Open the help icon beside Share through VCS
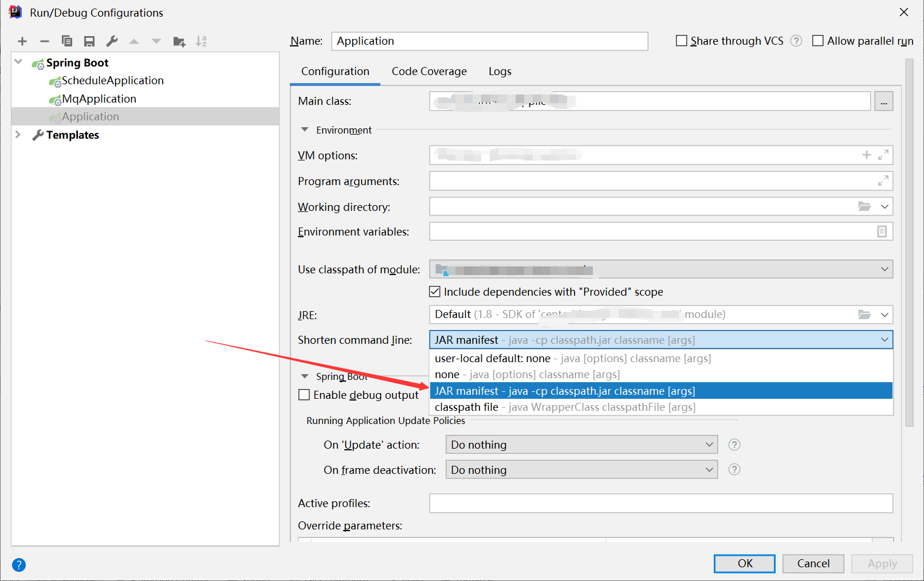The height and width of the screenshot is (581, 924). pos(796,41)
